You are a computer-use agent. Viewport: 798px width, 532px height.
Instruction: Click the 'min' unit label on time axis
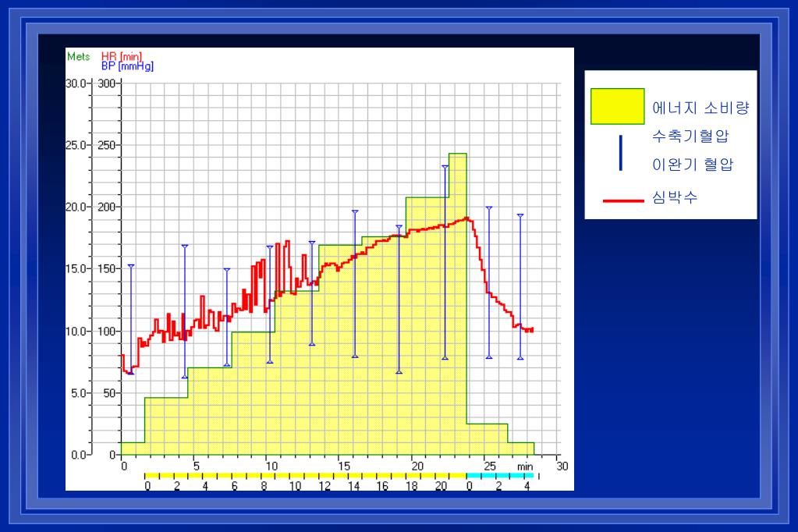click(x=525, y=466)
